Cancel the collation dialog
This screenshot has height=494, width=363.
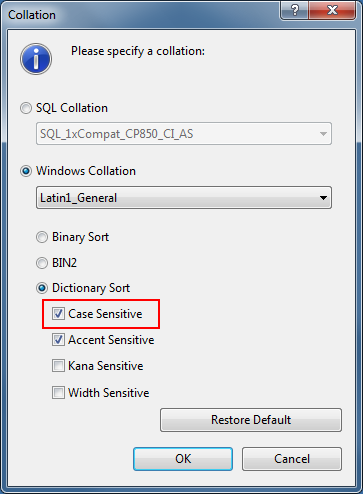tap(292, 459)
